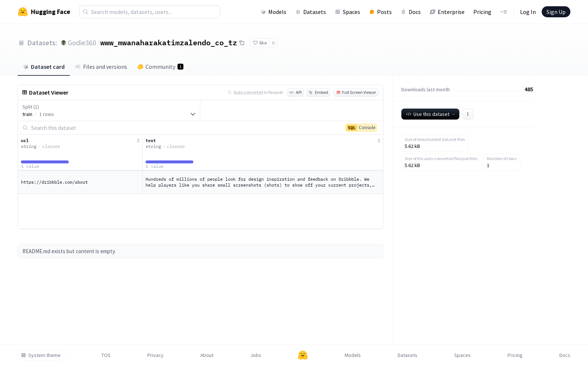Click the like count number
The height and width of the screenshot is (368, 588).
[x=273, y=43]
